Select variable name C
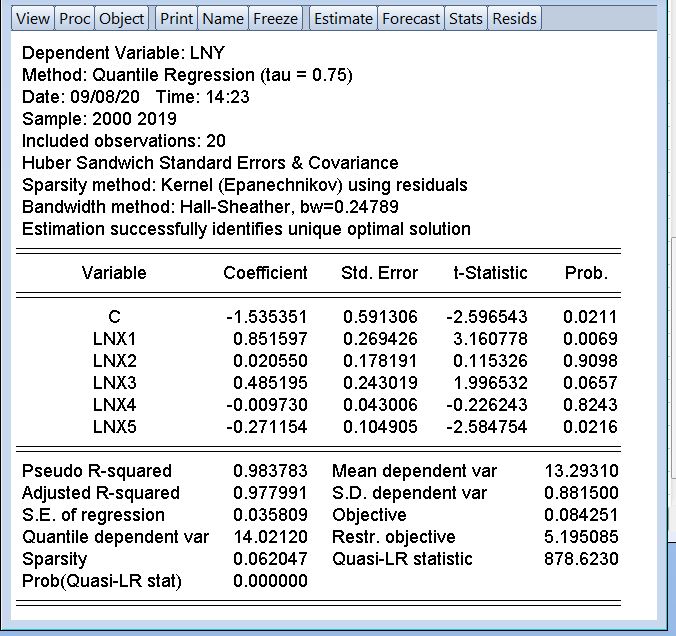676x636 pixels. pyautogui.click(x=114, y=317)
